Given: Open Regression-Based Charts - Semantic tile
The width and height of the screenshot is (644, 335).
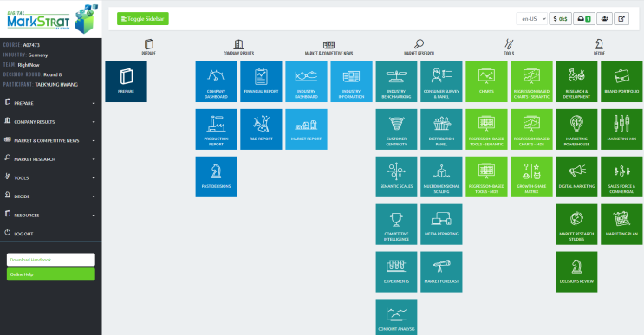Looking at the screenshot, I should 532,81.
